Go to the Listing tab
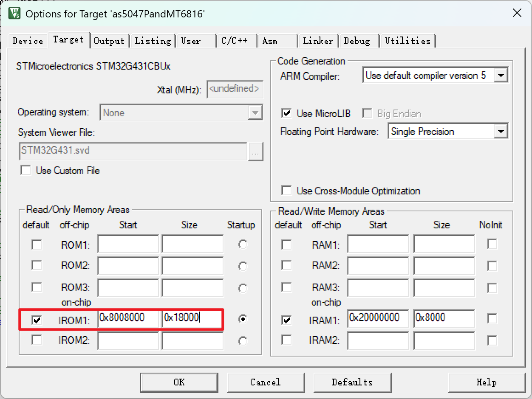Screen dimensions: 532x399 click(153, 41)
